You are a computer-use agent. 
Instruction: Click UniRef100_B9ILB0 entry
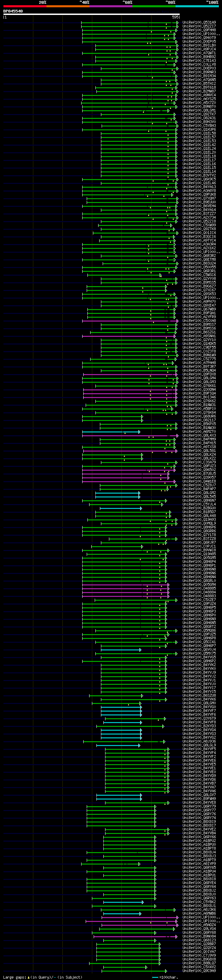[x=199, y=45]
